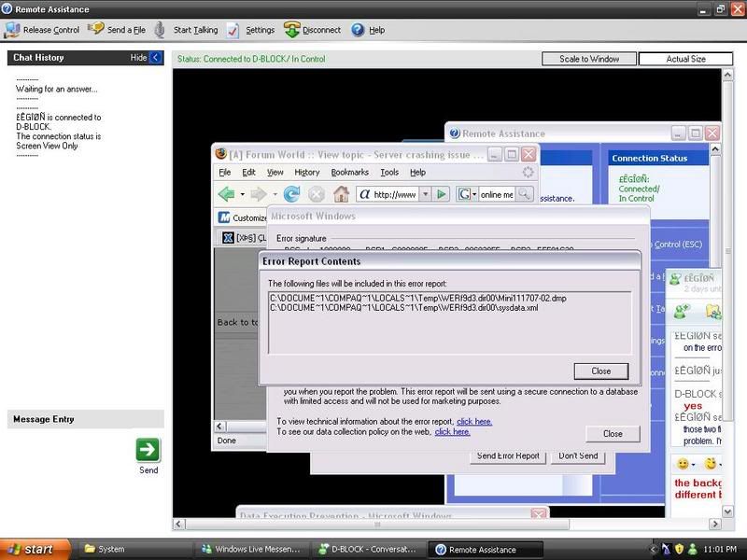
Task: Open the File menu in Firefox
Action: coord(225,173)
